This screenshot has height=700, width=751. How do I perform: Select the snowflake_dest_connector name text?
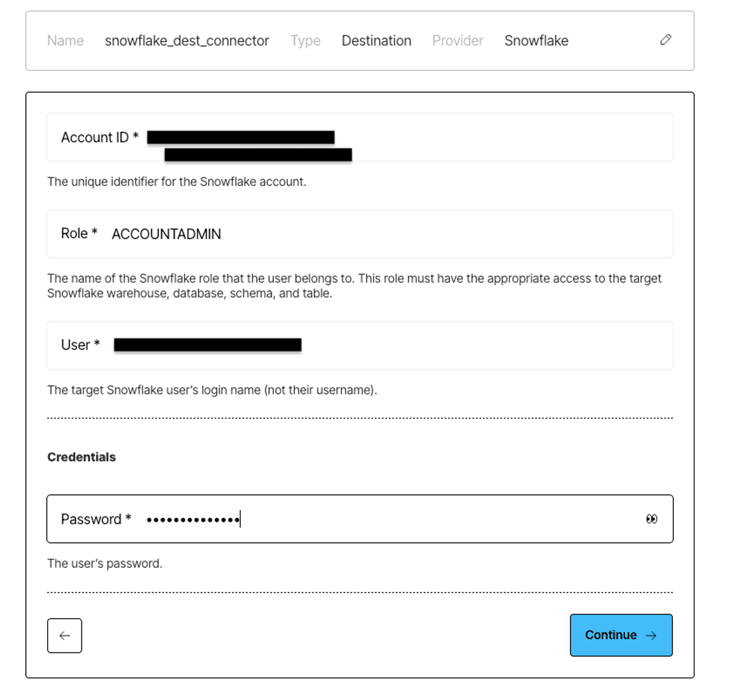point(187,40)
